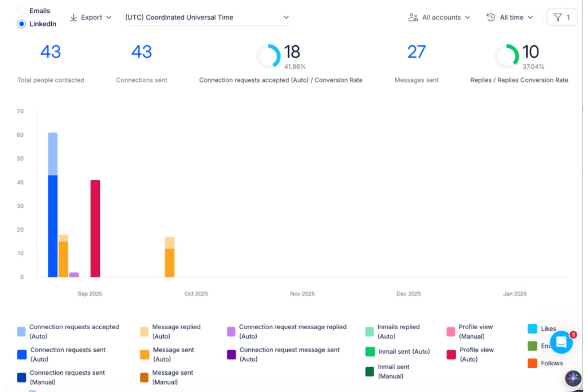Expand the All time dropdown chevron
The height and width of the screenshot is (392, 588).
tap(530, 17)
